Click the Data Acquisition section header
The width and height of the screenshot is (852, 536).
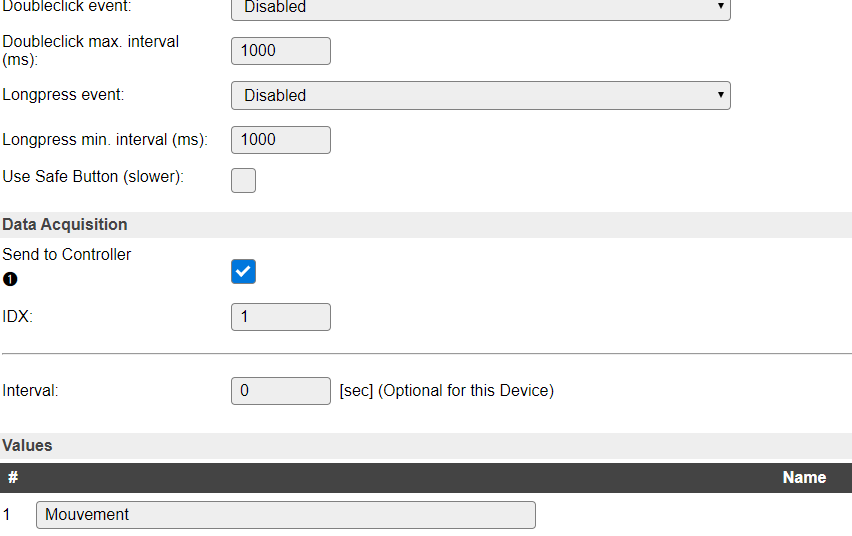pyautogui.click(x=65, y=225)
